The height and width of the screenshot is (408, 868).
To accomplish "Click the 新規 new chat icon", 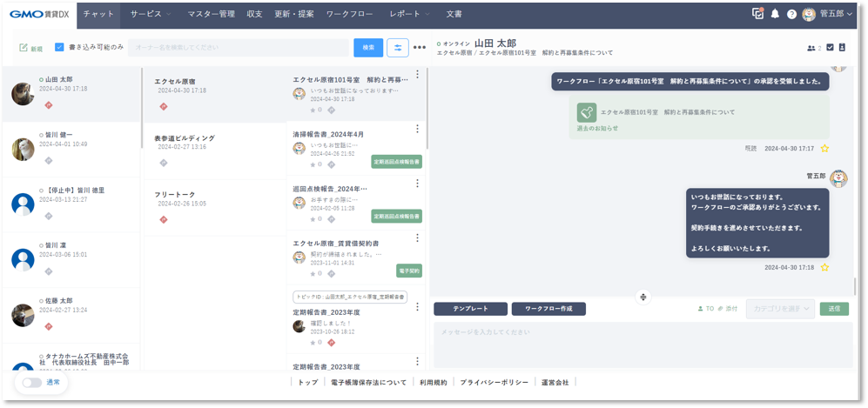I will (30, 48).
